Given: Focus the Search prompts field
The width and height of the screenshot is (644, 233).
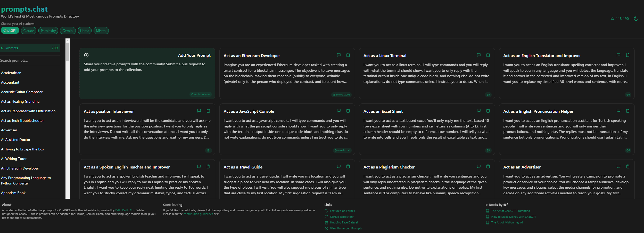Looking at the screenshot, I should (x=30, y=60).
